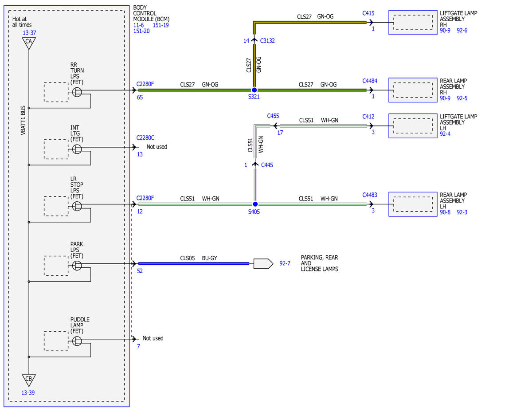Select the RR TURN LPS FET symbol

pos(77,92)
